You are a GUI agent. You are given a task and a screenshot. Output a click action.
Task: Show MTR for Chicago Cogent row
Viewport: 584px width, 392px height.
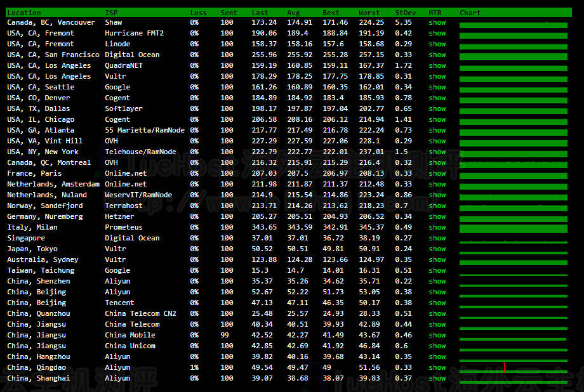click(437, 119)
